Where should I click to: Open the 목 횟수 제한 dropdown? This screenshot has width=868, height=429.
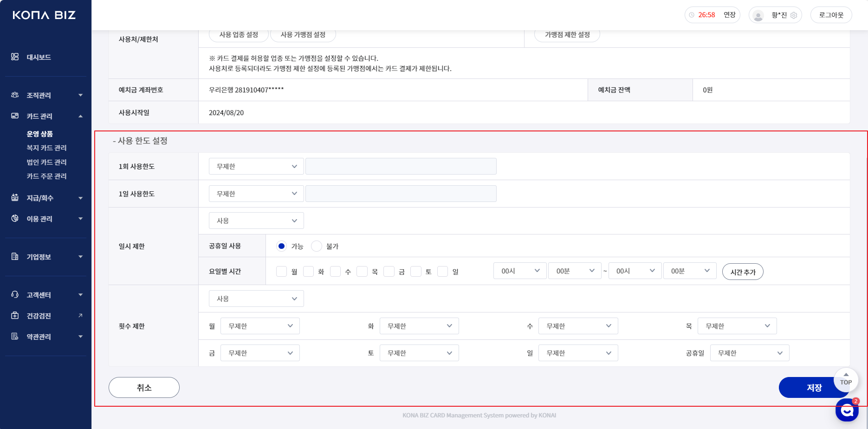(x=737, y=326)
